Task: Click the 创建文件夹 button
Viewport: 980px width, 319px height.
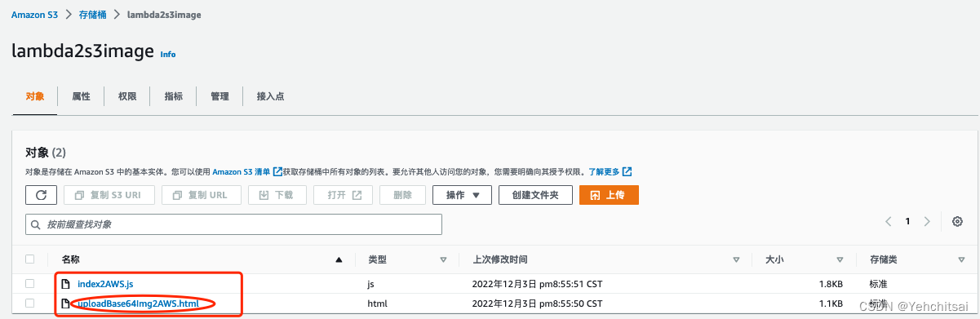Action: (535, 195)
